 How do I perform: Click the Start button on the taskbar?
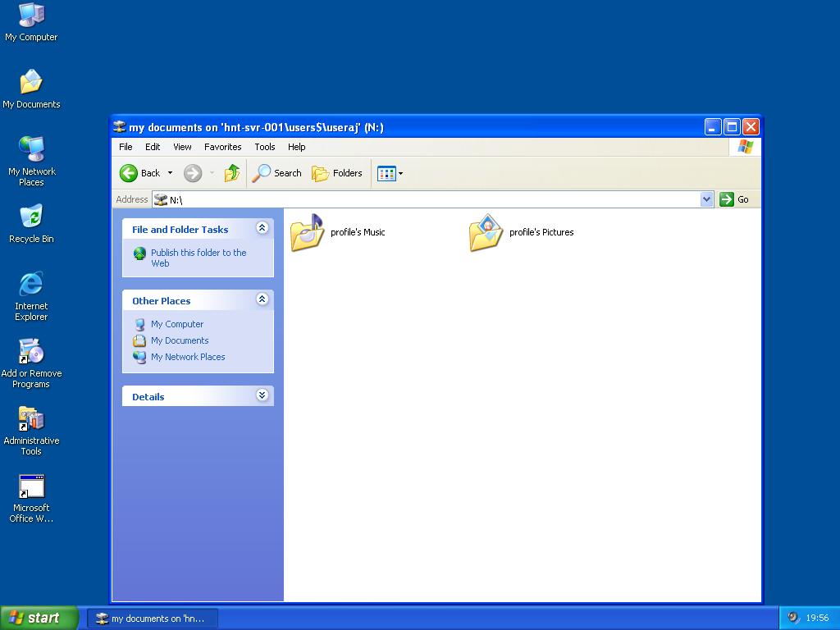point(39,617)
